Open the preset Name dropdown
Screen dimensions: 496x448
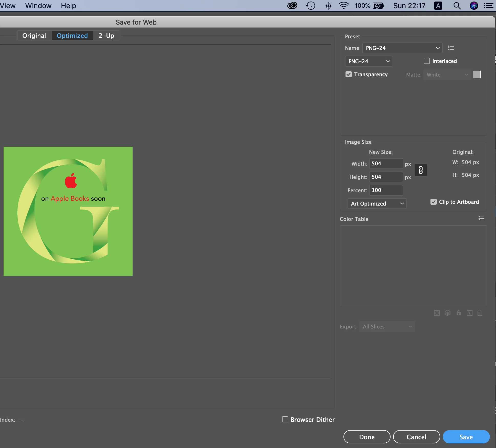(x=402, y=48)
